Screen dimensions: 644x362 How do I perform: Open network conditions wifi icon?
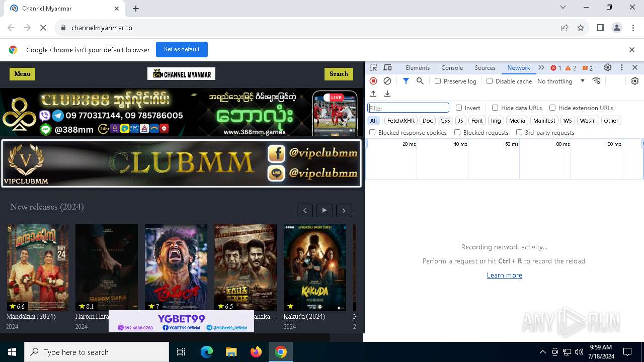pyautogui.click(x=597, y=81)
